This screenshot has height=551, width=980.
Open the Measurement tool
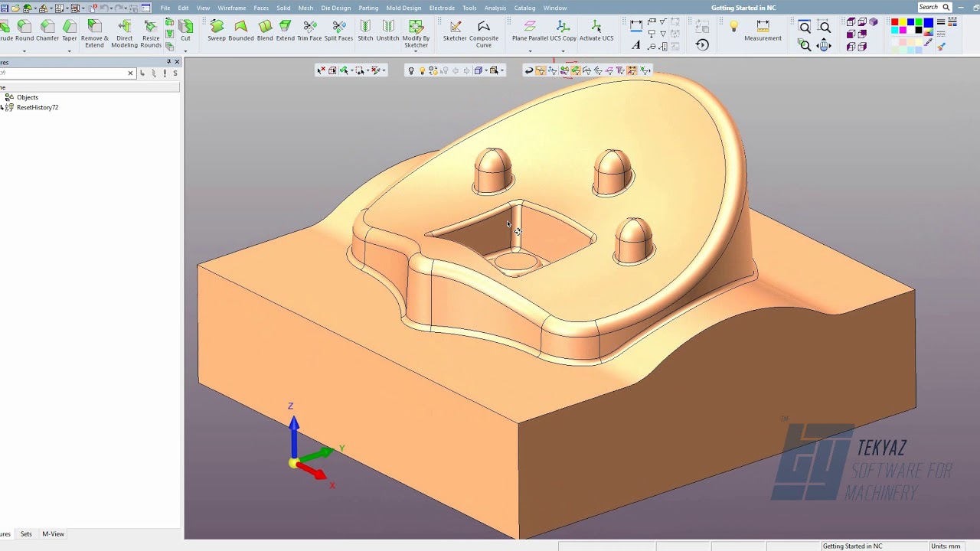point(763,31)
